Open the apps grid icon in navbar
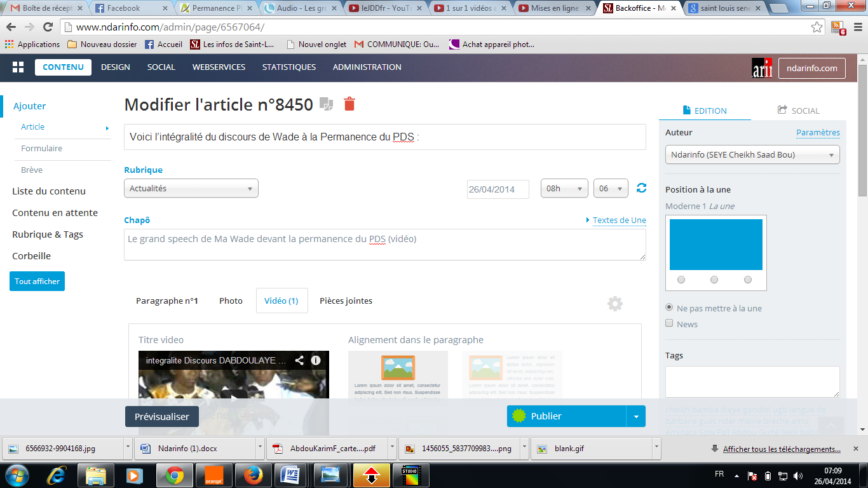 pyautogui.click(x=18, y=67)
